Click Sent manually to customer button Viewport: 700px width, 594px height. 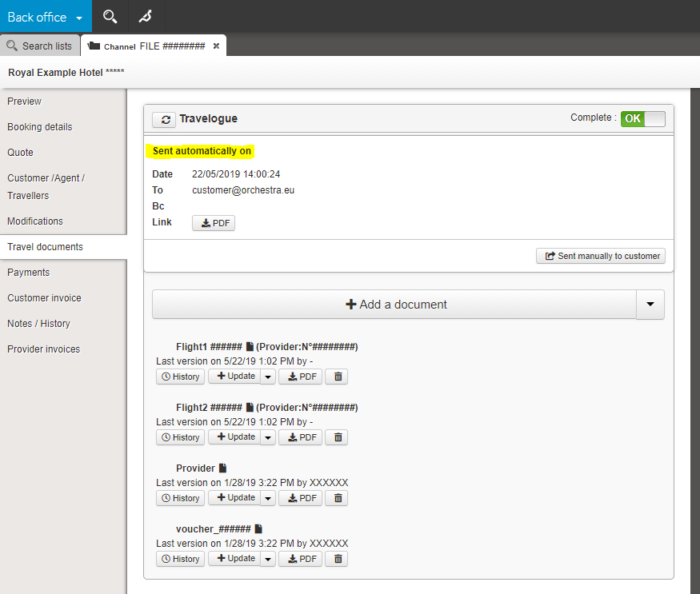tap(601, 256)
